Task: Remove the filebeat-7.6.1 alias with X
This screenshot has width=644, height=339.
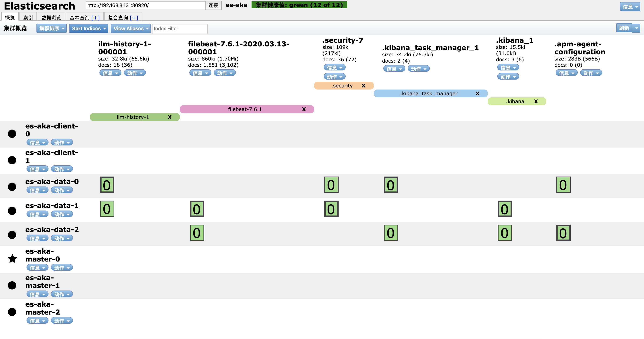Action: tap(304, 109)
